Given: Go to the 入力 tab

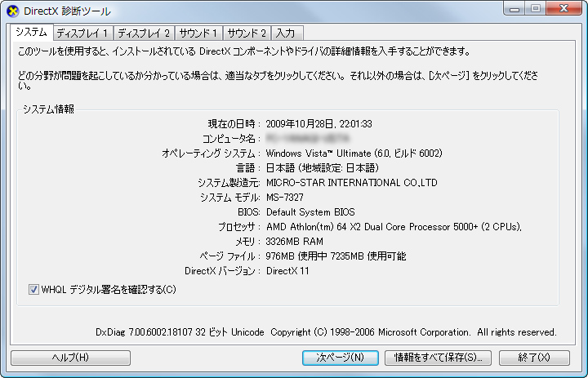Looking at the screenshot, I should pyautogui.click(x=286, y=33).
